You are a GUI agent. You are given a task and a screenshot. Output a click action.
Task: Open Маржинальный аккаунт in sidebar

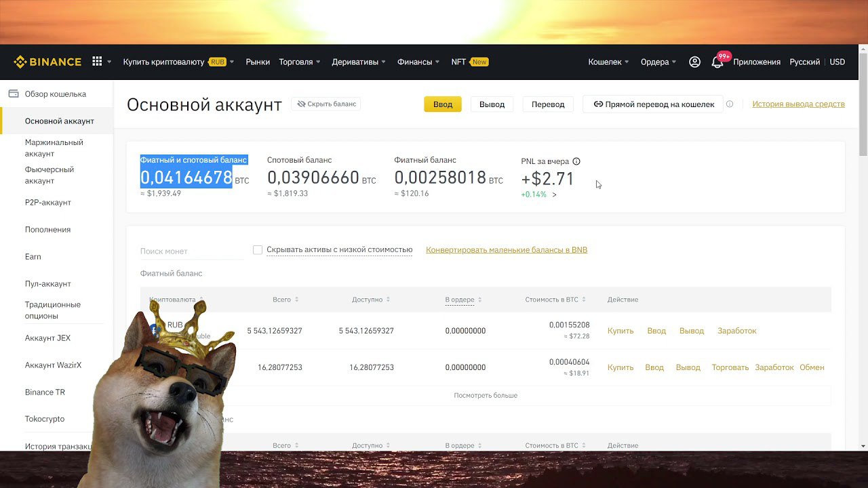tap(54, 148)
